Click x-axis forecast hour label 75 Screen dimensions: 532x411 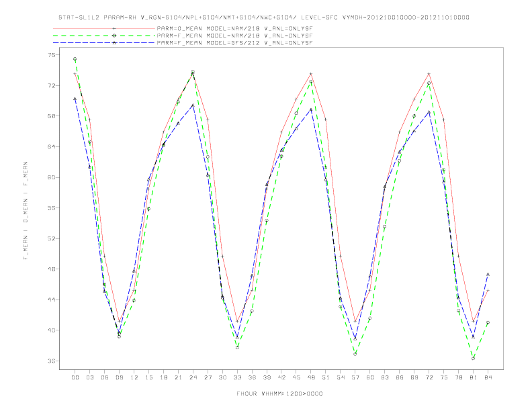pos(444,377)
